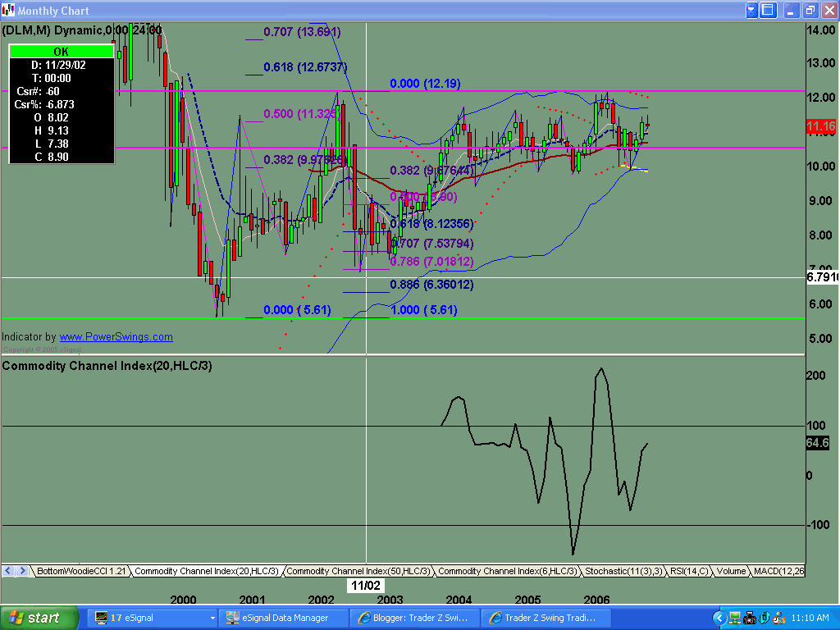This screenshot has height=630, width=840.
Task: Open the Windows start menu
Action: [x=39, y=618]
